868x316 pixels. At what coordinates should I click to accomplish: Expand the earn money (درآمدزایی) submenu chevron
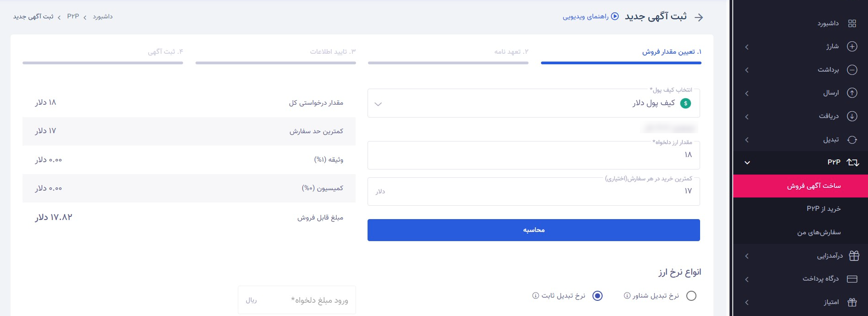click(x=747, y=256)
